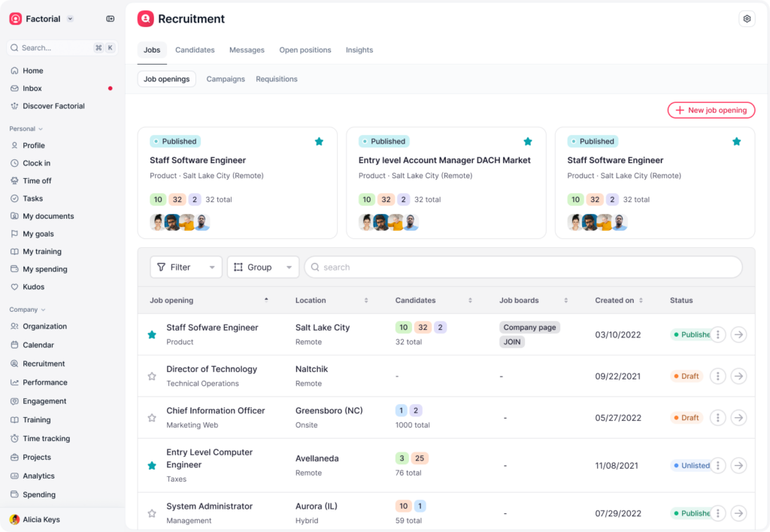This screenshot has width=770, height=532.
Task: Click the three-dot menu for Director of Technology
Action: coord(718,376)
